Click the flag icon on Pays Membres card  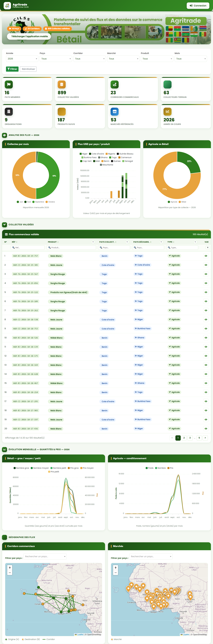pyautogui.click(x=9, y=84)
